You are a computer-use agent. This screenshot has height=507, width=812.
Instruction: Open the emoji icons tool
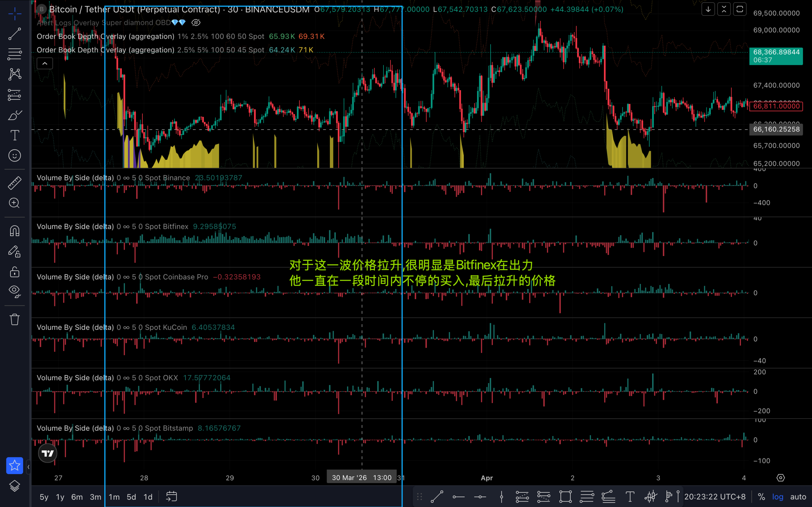click(14, 156)
